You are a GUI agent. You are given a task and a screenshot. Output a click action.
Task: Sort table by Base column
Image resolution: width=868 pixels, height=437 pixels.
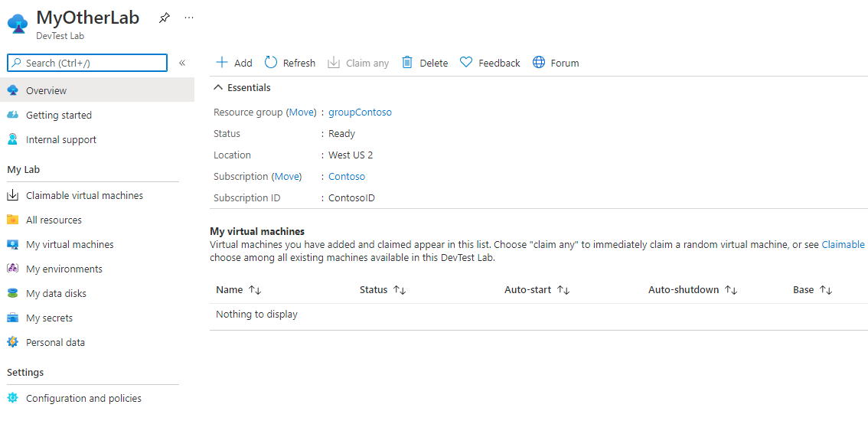click(x=813, y=290)
